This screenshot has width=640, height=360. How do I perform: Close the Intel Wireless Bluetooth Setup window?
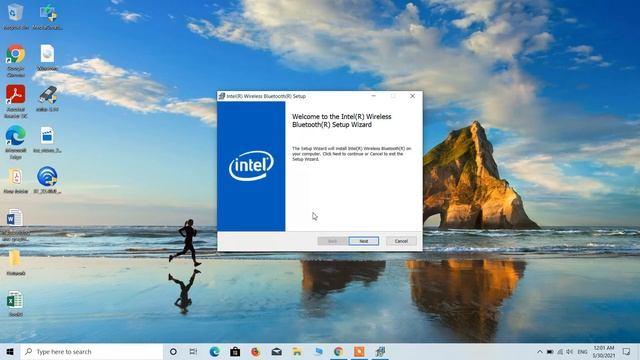[413, 96]
